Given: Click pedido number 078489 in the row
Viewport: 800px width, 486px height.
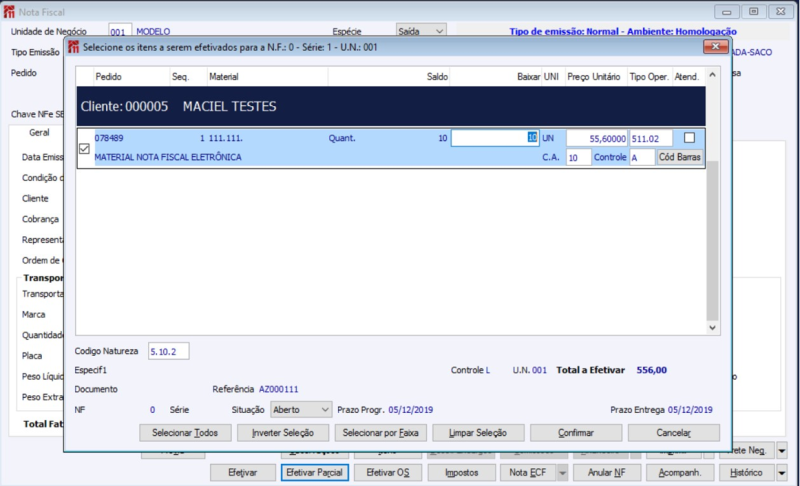Looking at the screenshot, I should point(109,138).
